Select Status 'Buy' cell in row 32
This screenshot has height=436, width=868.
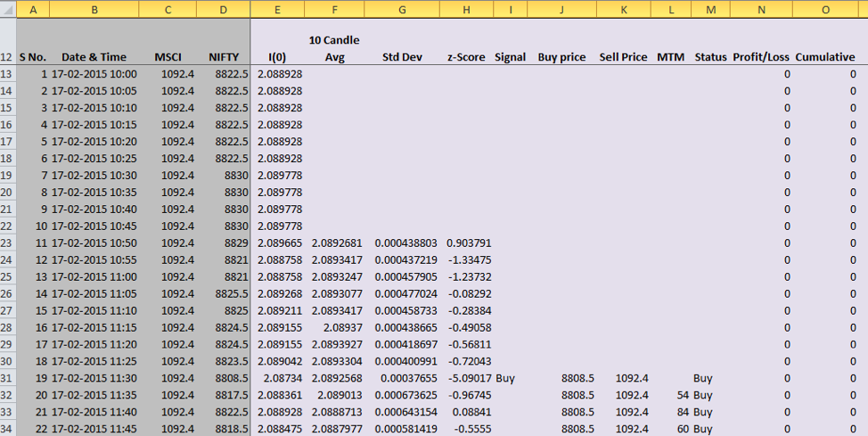pyautogui.click(x=711, y=395)
